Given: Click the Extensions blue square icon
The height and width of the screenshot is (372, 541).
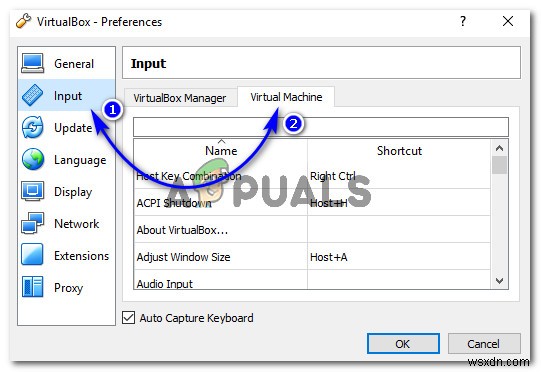Looking at the screenshot, I should pyautogui.click(x=32, y=254).
